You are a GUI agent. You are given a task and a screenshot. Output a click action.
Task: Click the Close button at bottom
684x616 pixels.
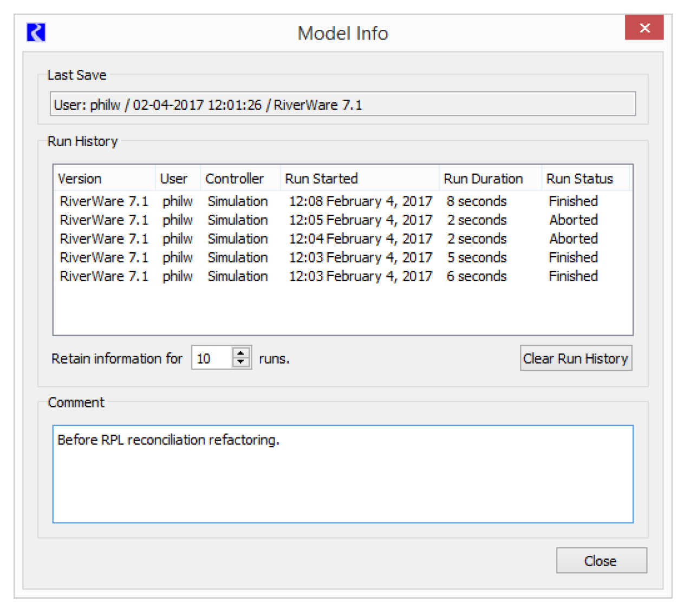601,560
